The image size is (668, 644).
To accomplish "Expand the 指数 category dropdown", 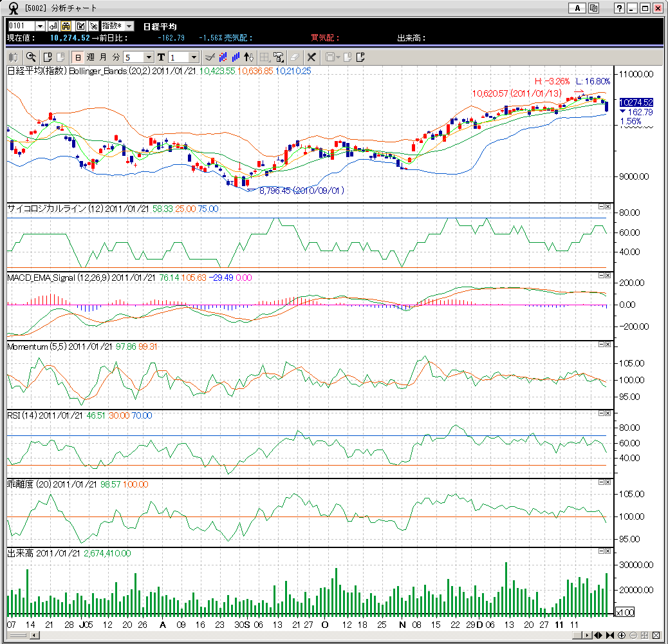I will click(129, 26).
